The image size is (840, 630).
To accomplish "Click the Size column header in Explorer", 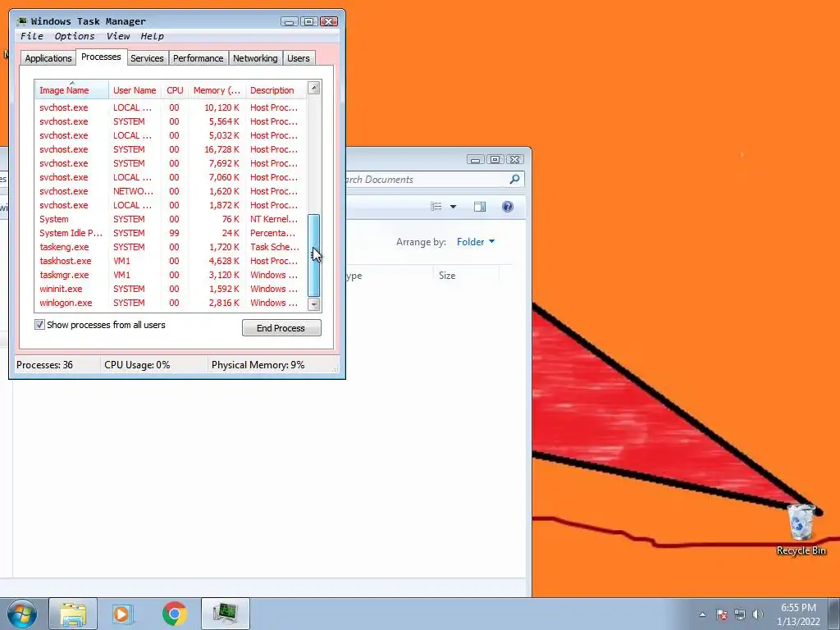I will (x=465, y=276).
